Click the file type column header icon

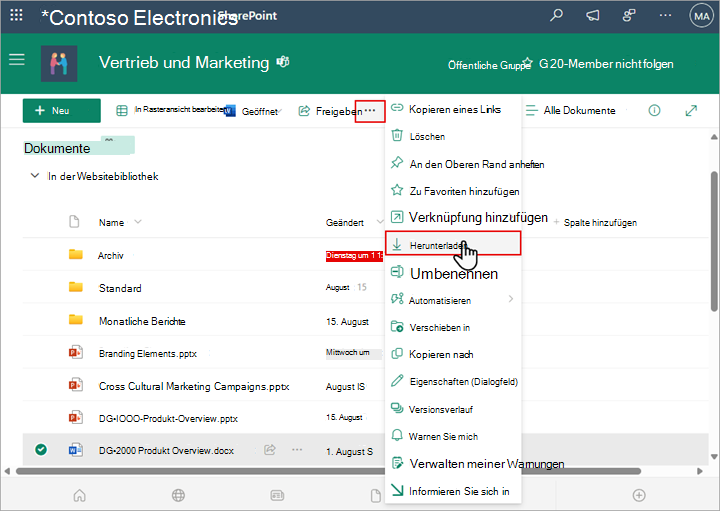tap(74, 222)
